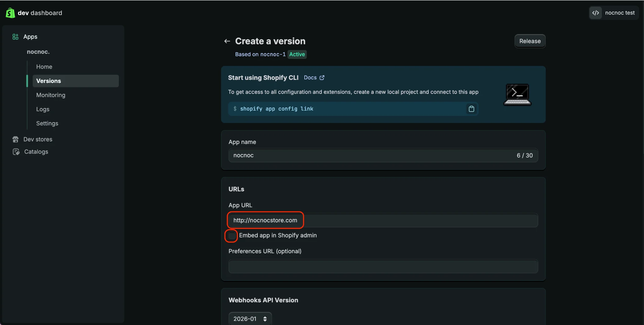This screenshot has width=644, height=325.
Task: Open Catalogs from the sidebar
Action: click(36, 152)
